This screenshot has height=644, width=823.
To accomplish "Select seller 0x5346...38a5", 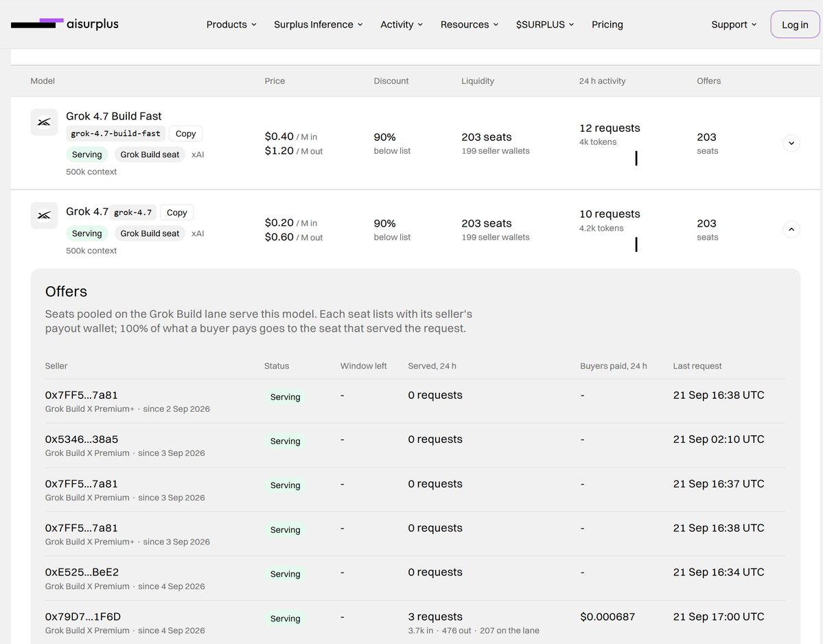I will pos(82,439).
